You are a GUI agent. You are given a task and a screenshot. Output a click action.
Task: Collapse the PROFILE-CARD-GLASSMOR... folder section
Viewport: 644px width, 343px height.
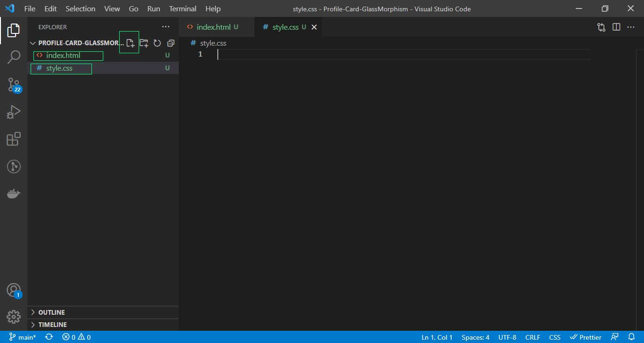click(77, 43)
